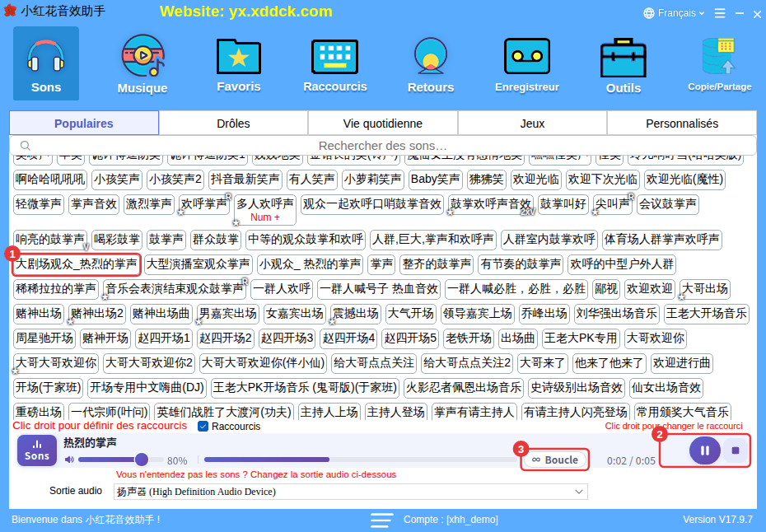Play the 火影忍者佩恩出场音乐 sound
The height and width of the screenshot is (532, 766).
pos(464,387)
